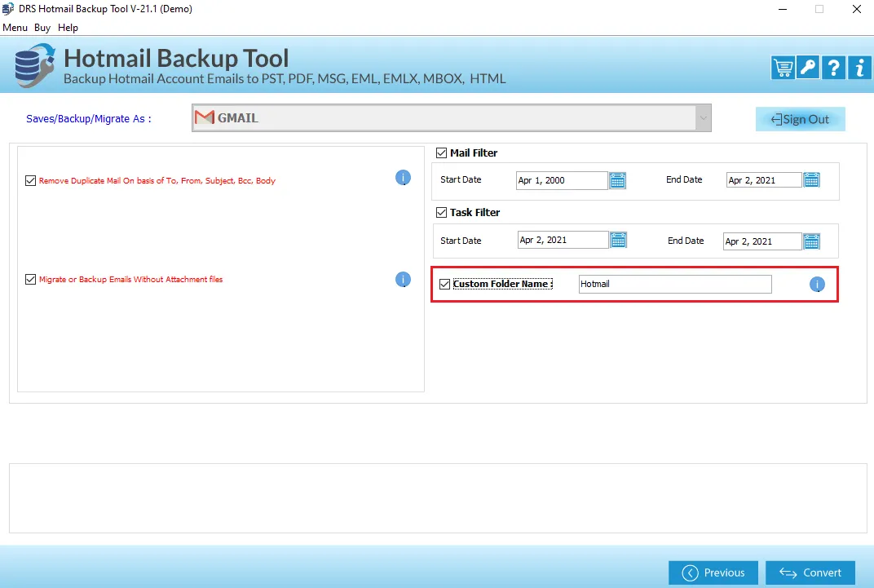Disable the Custom Folder Name checkbox
This screenshot has width=874, height=588.
[x=445, y=285]
